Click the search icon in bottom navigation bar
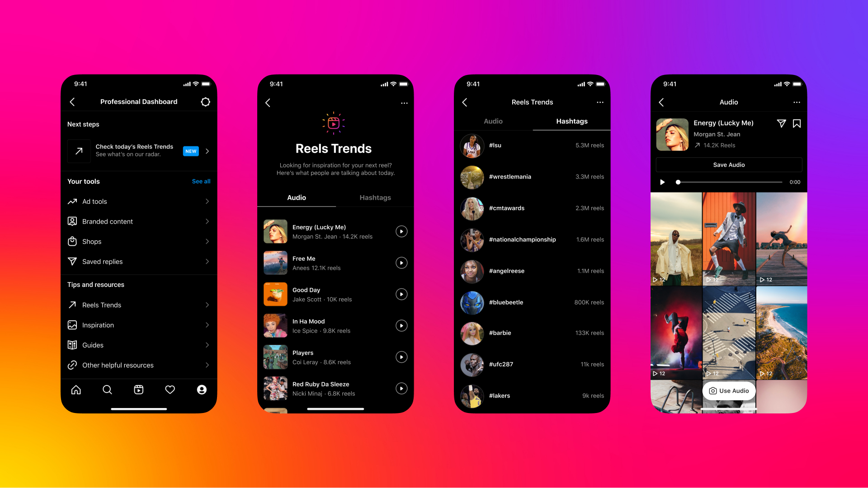 pyautogui.click(x=106, y=389)
